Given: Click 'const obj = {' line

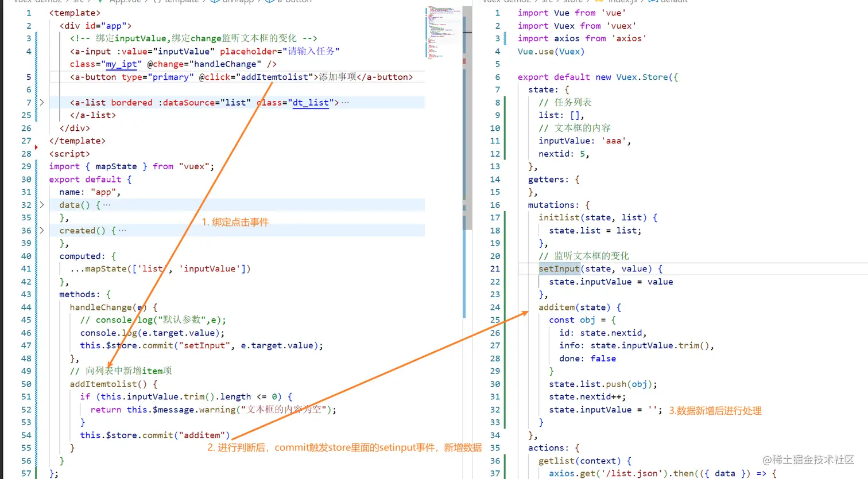Looking at the screenshot, I should [x=582, y=320].
